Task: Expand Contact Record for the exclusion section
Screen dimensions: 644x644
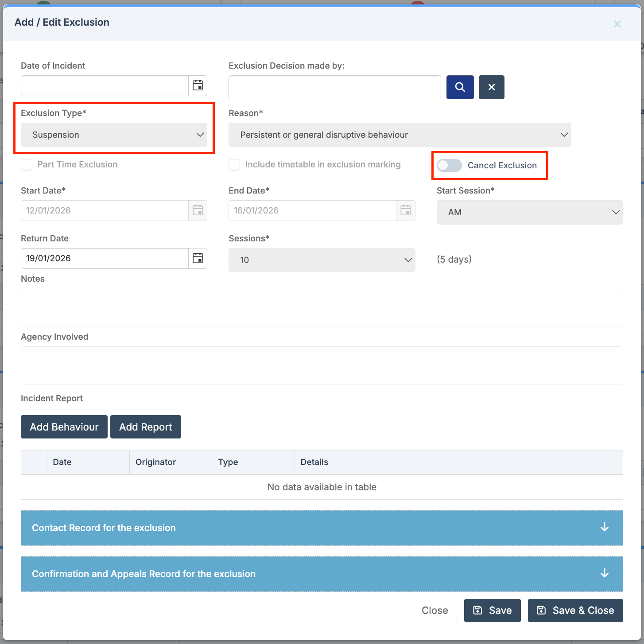Action: [x=322, y=528]
